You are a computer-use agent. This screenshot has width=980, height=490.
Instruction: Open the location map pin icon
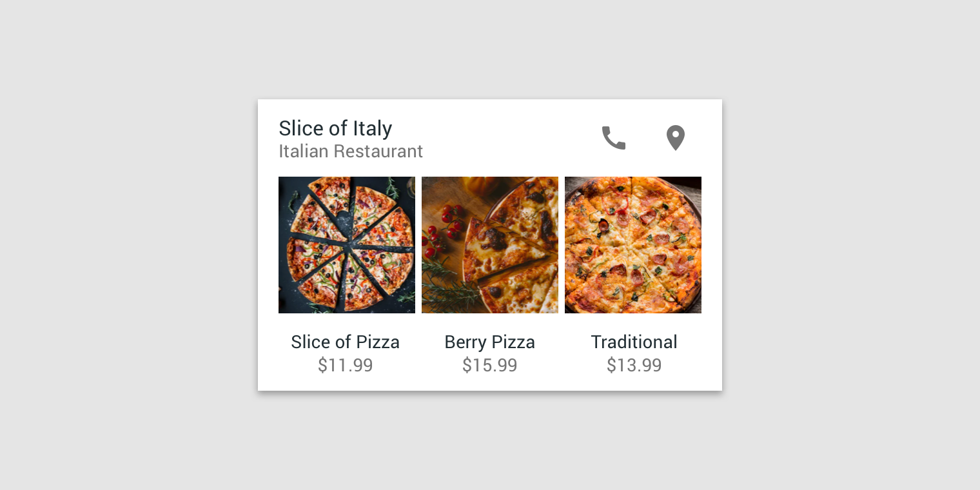point(675,138)
